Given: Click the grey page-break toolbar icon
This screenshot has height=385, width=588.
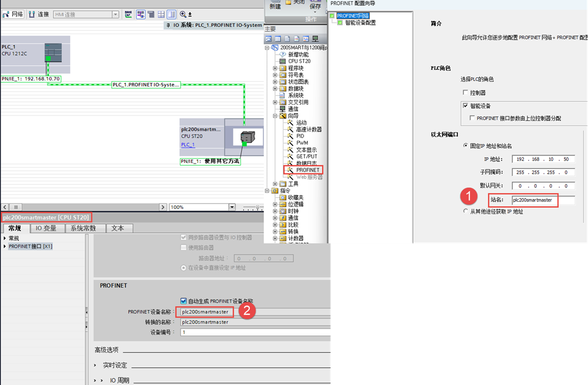Looking at the screenshot, I should click(x=151, y=14).
